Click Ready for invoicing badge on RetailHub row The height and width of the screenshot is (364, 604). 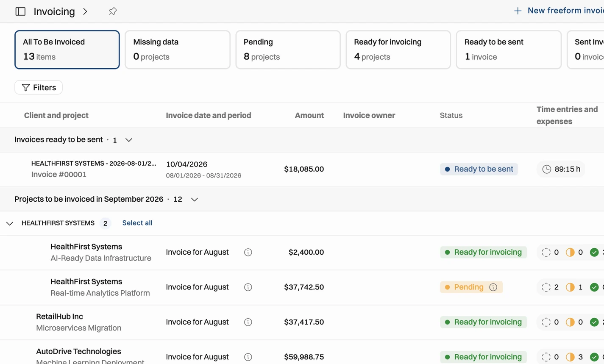(483, 322)
